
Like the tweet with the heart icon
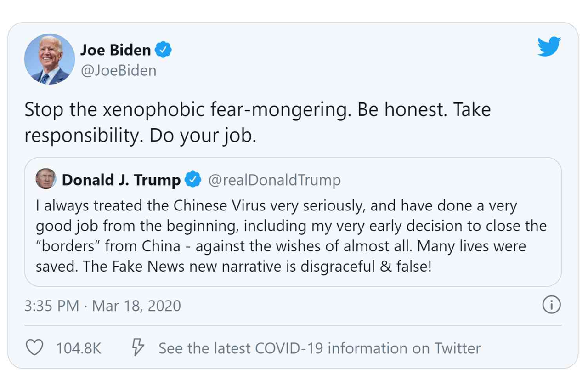pyautogui.click(x=34, y=347)
